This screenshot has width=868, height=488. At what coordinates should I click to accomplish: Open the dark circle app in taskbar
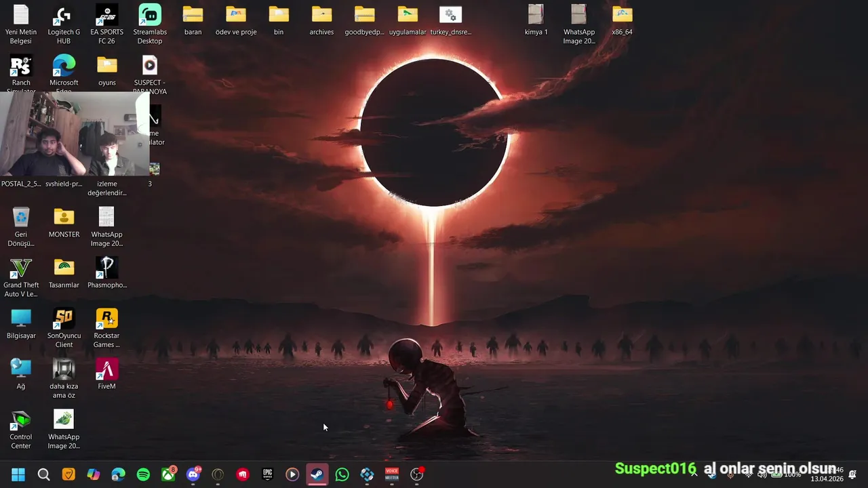pos(218,474)
